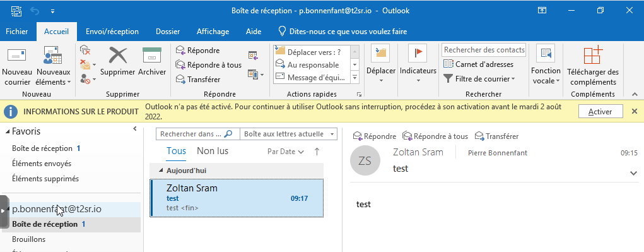Minimize the folder pane with the arrow
The height and width of the screenshot is (252, 644).
[x=134, y=129]
